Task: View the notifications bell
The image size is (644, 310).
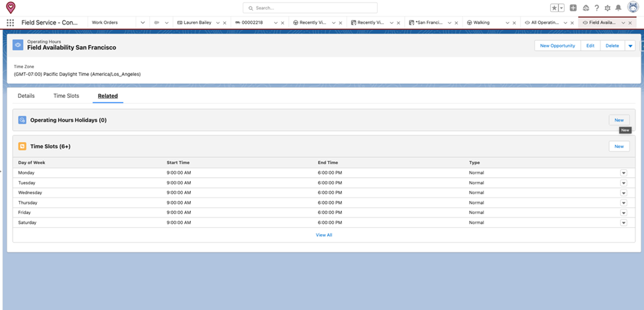Action: (x=618, y=8)
